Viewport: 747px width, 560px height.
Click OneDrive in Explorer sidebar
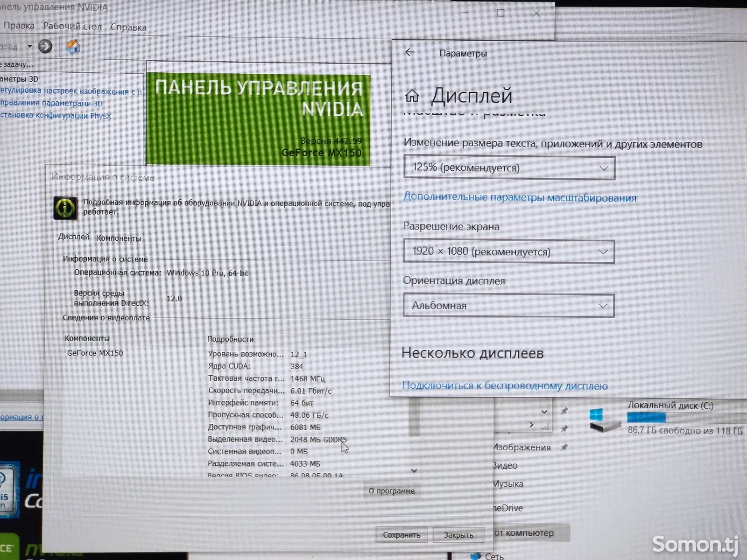(x=508, y=508)
